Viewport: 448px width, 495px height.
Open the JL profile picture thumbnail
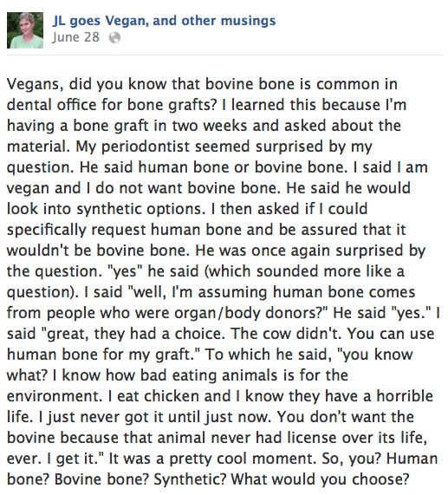[25, 30]
